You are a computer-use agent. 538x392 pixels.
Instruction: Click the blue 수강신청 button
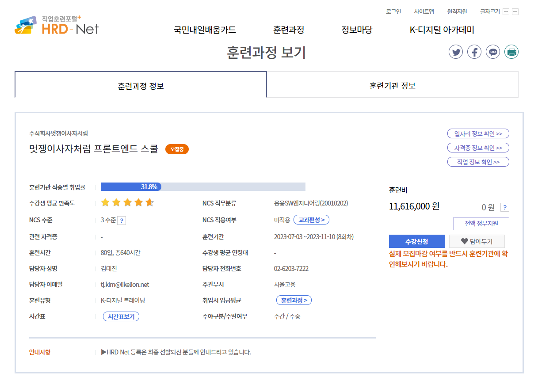click(x=417, y=241)
